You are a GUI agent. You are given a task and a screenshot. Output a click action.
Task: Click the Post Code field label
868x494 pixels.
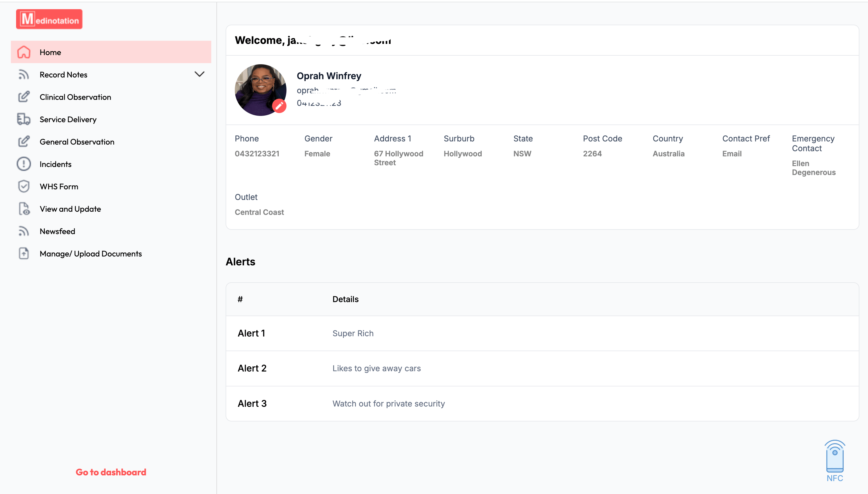602,139
